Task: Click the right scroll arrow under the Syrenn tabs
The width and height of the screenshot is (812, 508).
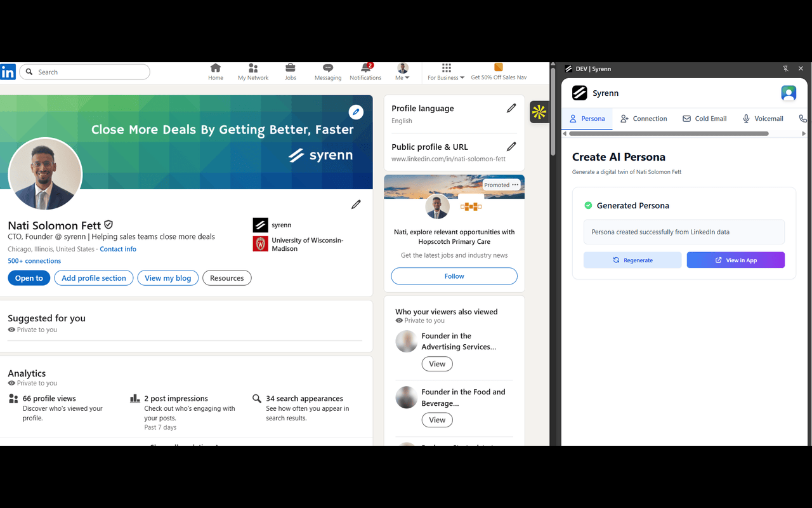Action: [x=804, y=134]
